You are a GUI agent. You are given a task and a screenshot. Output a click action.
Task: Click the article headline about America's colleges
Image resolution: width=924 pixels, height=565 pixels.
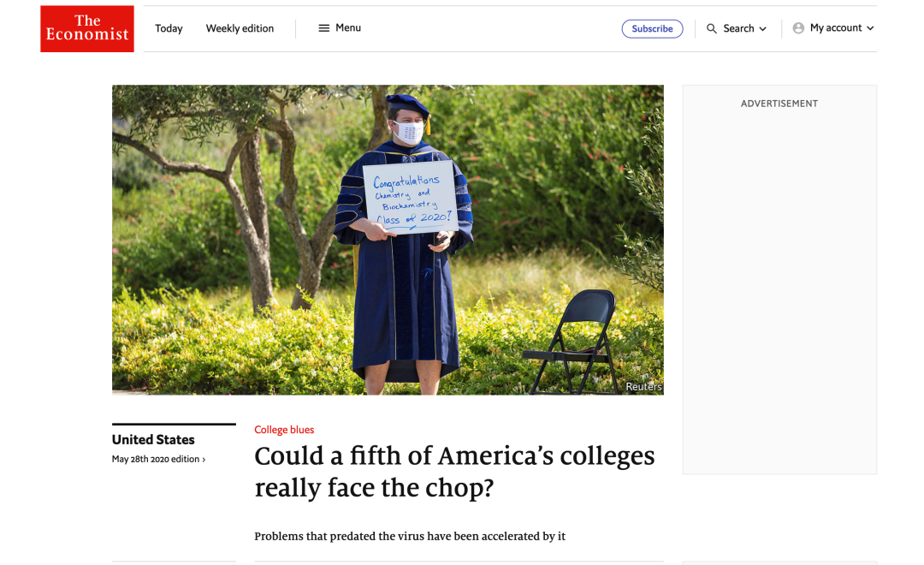[454, 471]
